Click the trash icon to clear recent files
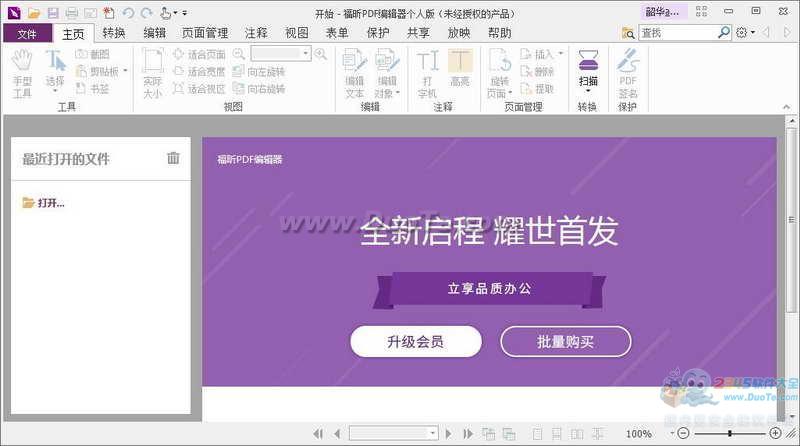The width and height of the screenshot is (800, 446). tap(173, 158)
